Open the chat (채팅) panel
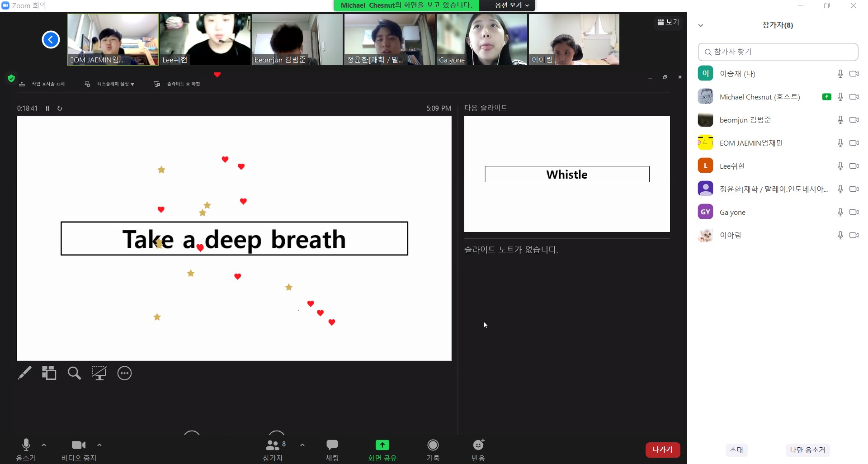The height and width of the screenshot is (464, 868). 332,450
